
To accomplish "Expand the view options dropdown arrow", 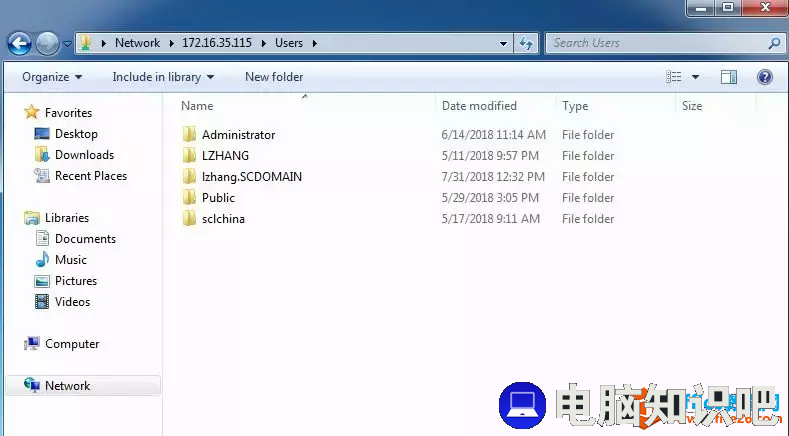I will [695, 77].
